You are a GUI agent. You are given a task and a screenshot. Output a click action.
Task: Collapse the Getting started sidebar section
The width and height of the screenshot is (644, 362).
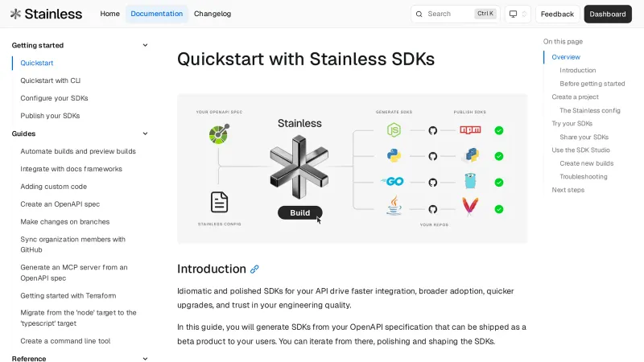pyautogui.click(x=145, y=45)
